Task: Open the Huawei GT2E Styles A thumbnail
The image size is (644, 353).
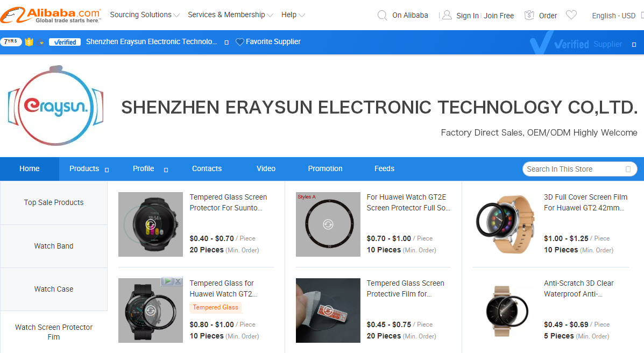Action: 328,224
